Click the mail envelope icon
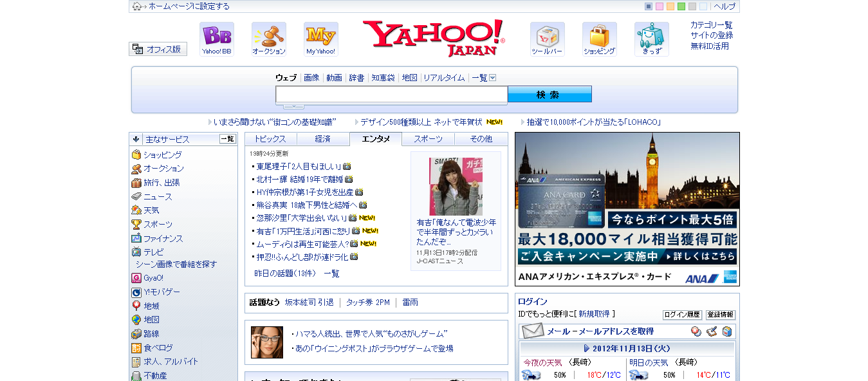 [533, 331]
